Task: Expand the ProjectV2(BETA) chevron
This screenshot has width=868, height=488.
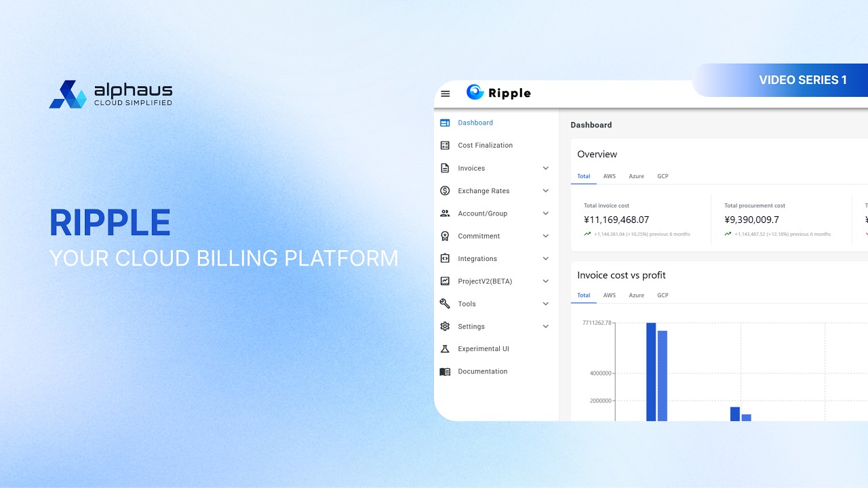Action: click(x=546, y=281)
